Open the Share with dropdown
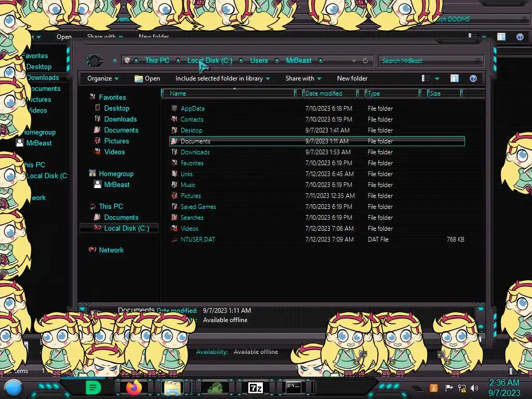 coord(303,78)
